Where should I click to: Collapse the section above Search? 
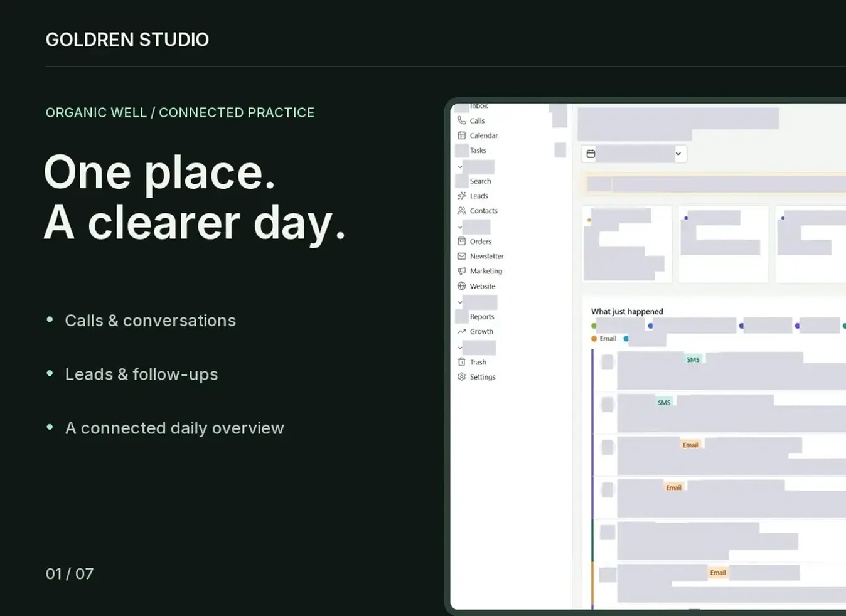460,167
